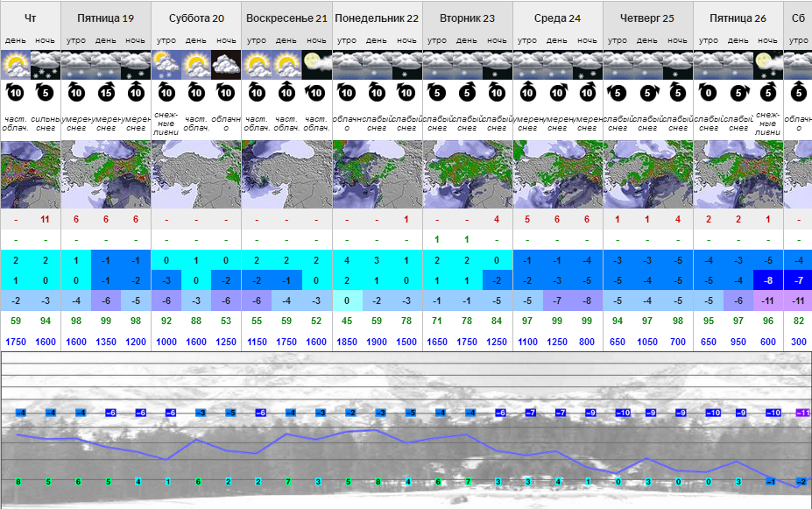Click humidity value 82 in last column
The height and width of the screenshot is (509, 812).
tap(799, 321)
